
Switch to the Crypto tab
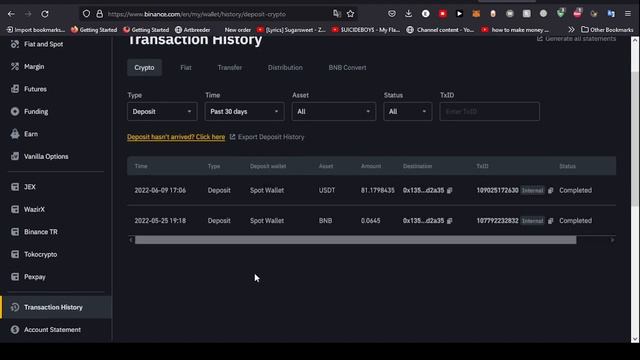pos(144,68)
